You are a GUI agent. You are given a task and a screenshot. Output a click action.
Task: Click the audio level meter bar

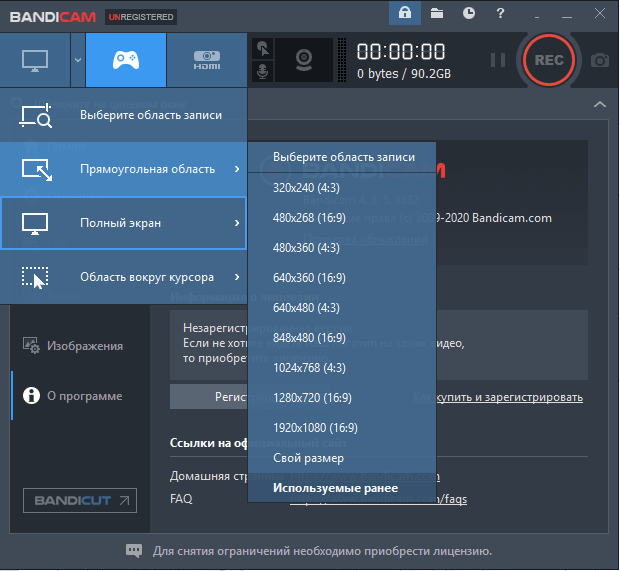[342, 60]
